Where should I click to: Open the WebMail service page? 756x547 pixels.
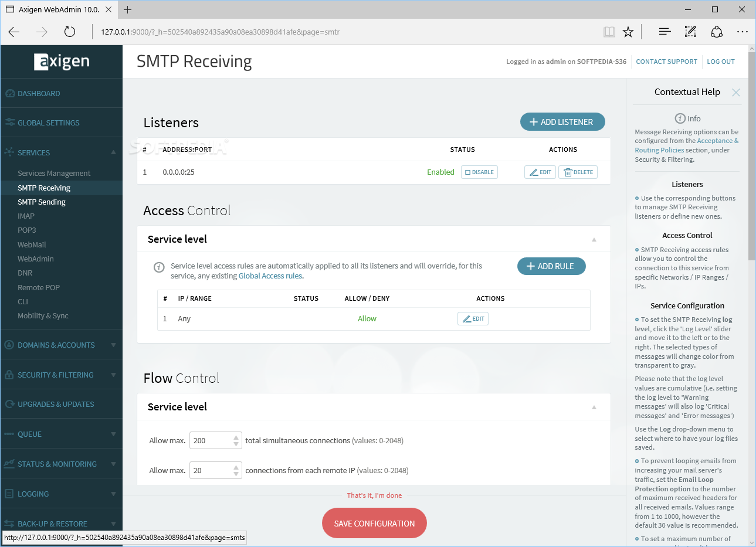pos(32,244)
